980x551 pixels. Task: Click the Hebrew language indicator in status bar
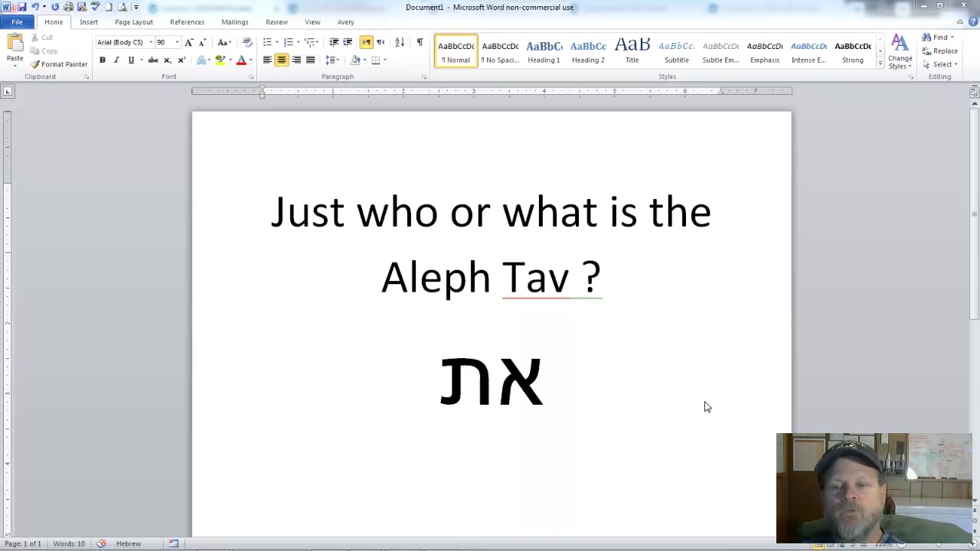point(128,543)
